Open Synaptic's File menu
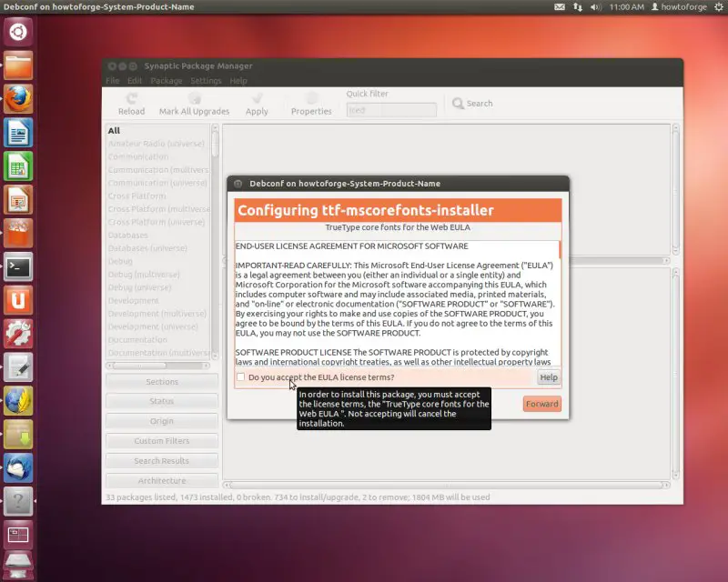This screenshot has height=582, width=728. (112, 81)
